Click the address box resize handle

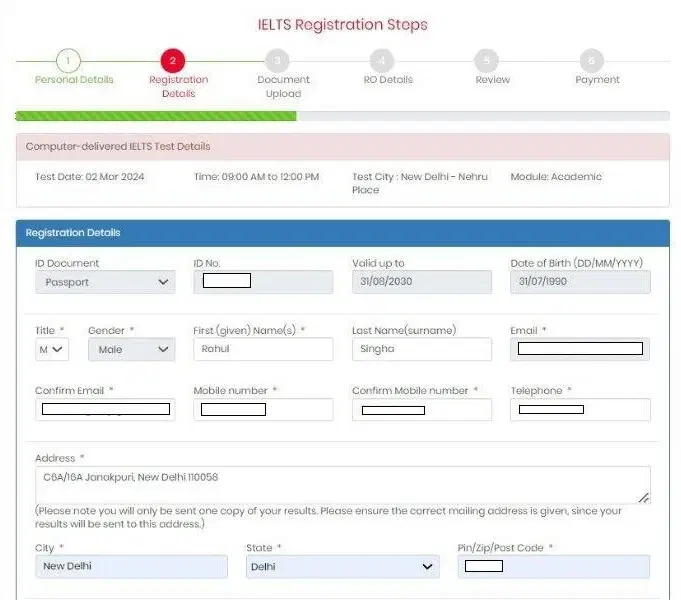[644, 498]
